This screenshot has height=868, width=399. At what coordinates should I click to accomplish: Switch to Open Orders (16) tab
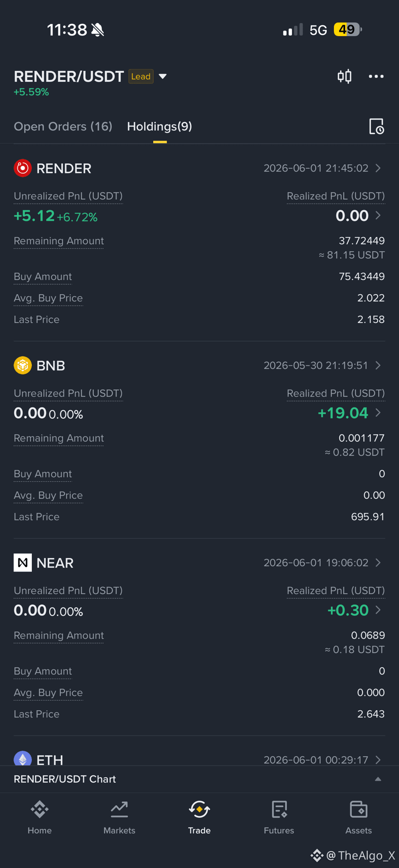click(x=63, y=126)
